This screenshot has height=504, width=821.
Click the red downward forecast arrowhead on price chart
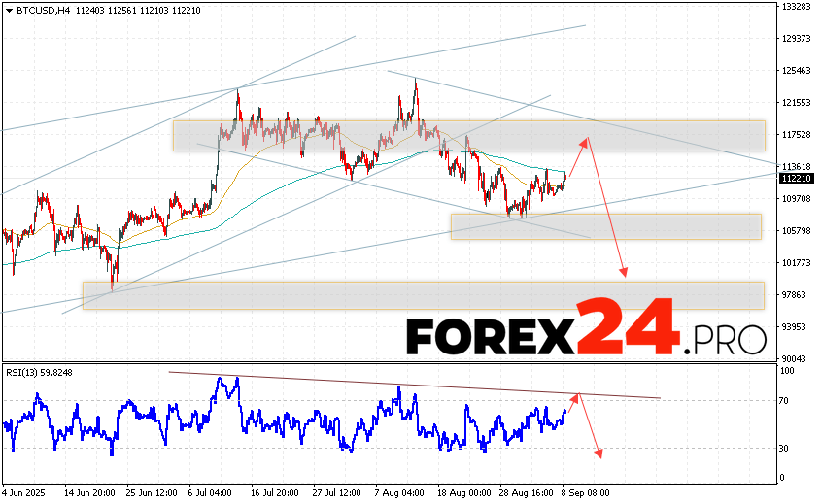tap(625, 273)
